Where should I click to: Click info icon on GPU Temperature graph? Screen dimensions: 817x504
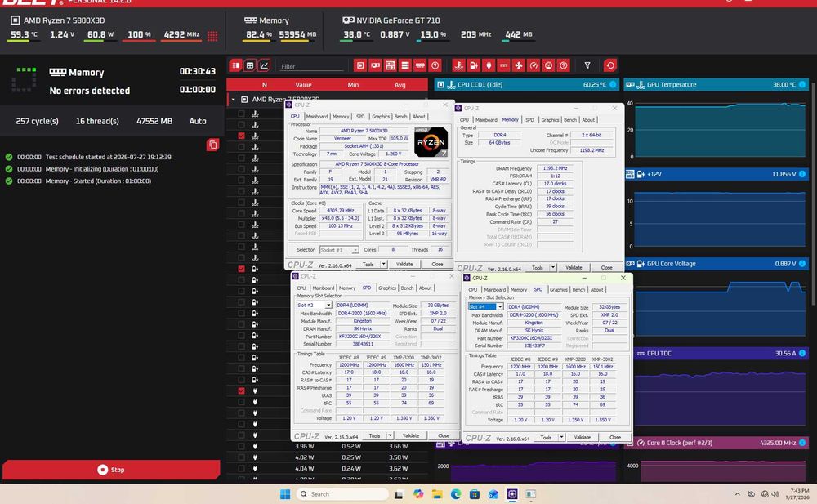(802, 84)
